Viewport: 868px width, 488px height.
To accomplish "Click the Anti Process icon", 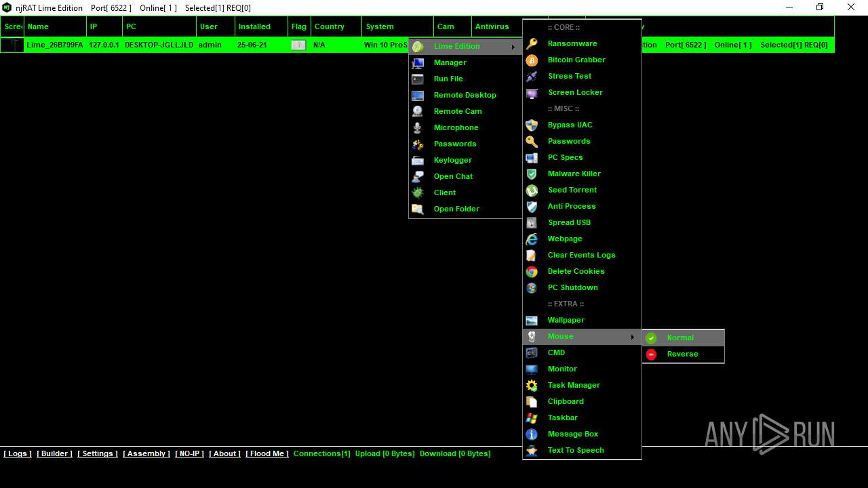I will tap(532, 206).
